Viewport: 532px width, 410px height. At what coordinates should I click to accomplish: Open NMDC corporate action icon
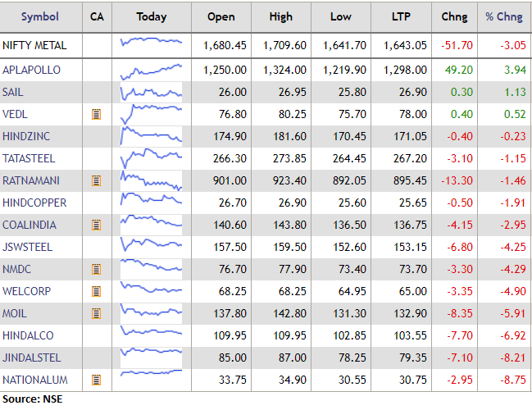click(x=97, y=269)
